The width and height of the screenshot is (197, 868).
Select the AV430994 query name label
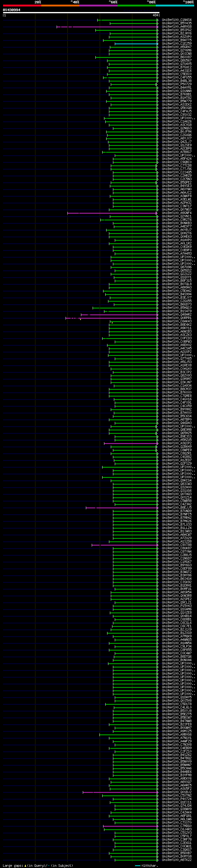point(11,10)
